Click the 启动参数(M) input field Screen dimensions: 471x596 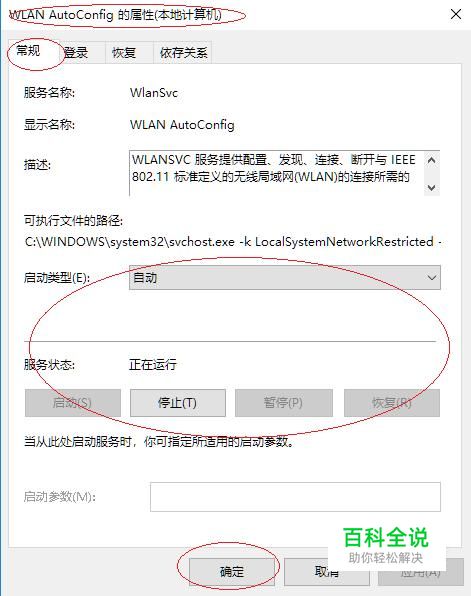coord(295,497)
